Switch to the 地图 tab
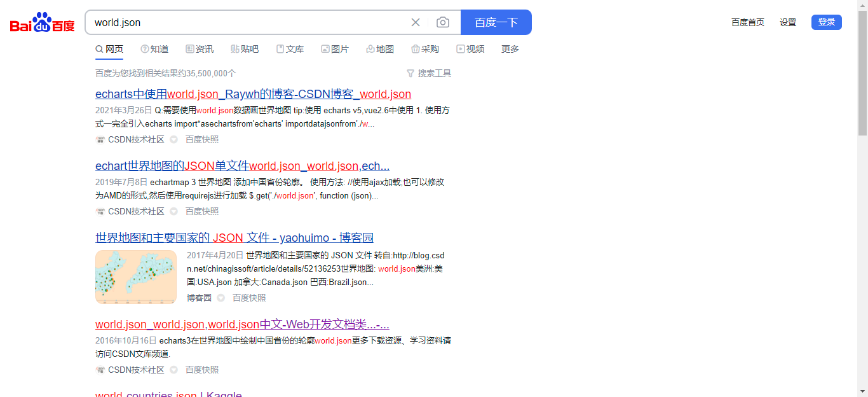The width and height of the screenshot is (868, 397). coord(380,49)
